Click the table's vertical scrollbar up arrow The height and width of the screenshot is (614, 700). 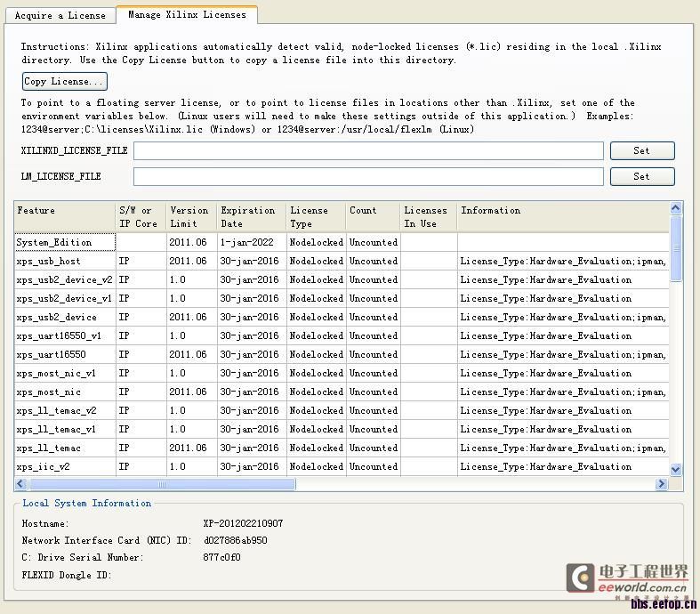(676, 208)
